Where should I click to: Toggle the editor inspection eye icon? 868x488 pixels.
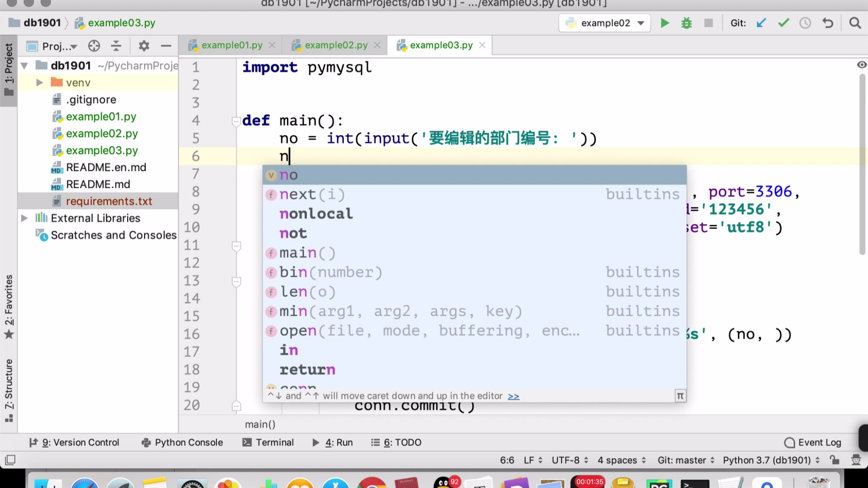tap(861, 65)
